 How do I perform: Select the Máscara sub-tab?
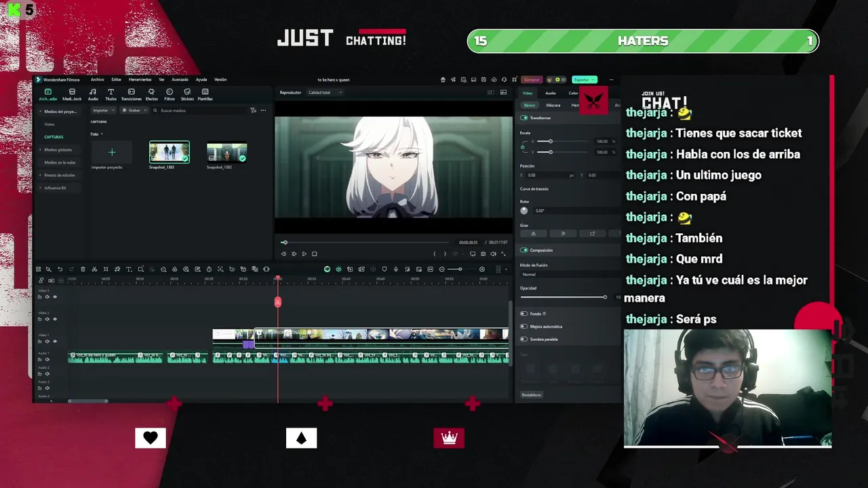pos(553,105)
